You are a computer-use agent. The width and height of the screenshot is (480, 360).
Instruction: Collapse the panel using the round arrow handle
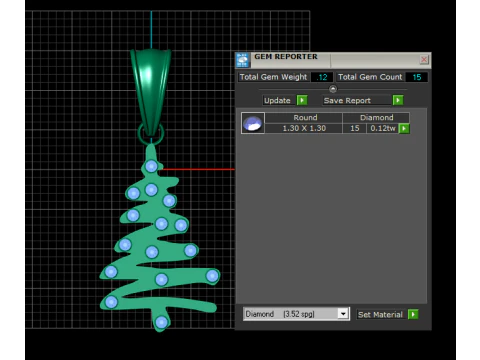pos(333,89)
